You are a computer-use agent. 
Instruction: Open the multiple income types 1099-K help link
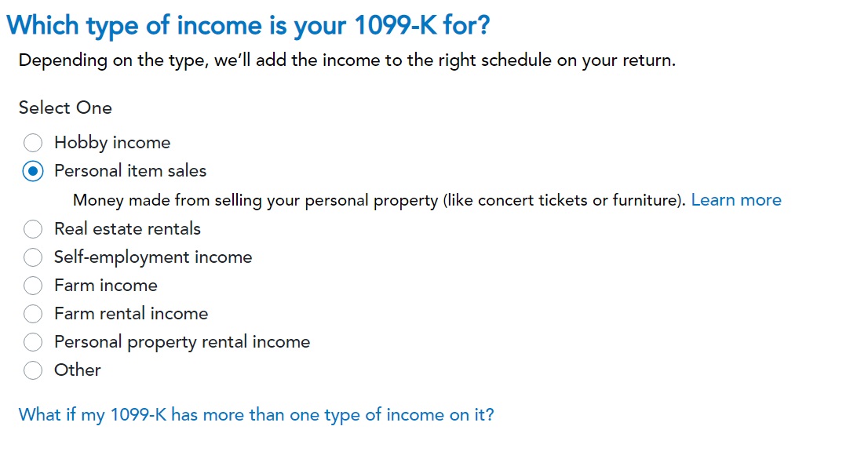[x=257, y=414]
